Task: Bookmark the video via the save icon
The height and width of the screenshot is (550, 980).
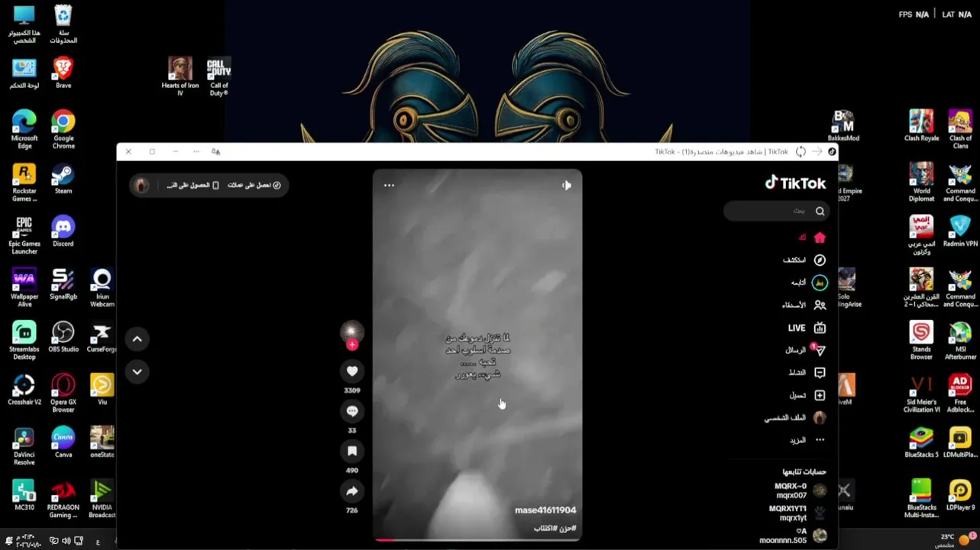Action: [352, 451]
